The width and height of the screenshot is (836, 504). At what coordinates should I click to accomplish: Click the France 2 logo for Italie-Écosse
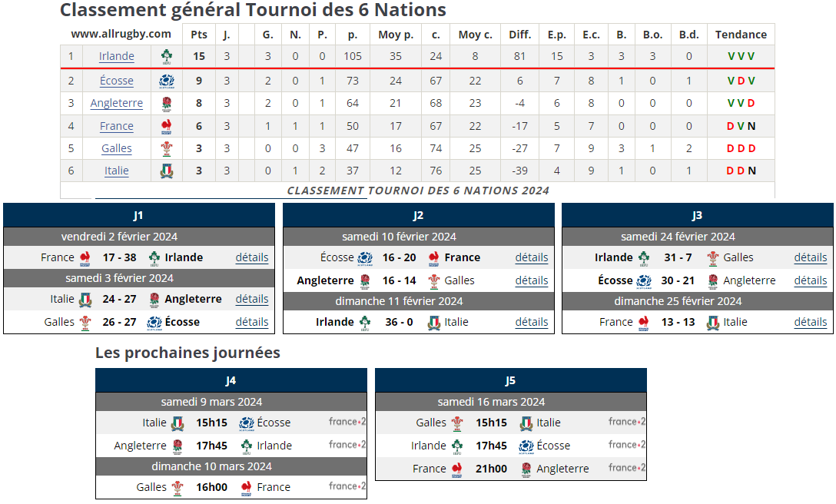coord(347,422)
